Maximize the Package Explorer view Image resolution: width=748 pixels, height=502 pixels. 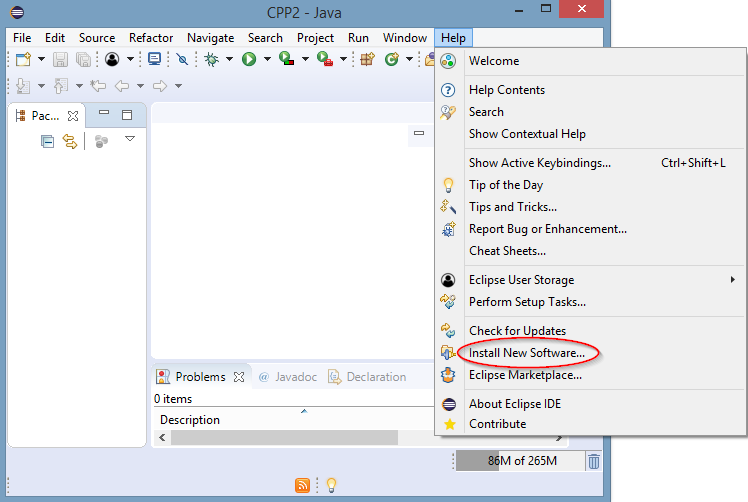pyautogui.click(x=127, y=115)
